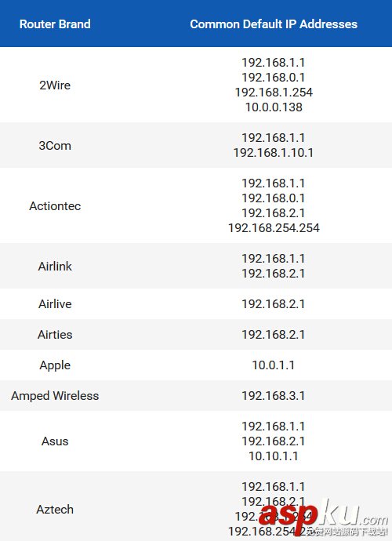This screenshot has height=541, width=392.
Task: Click the aspku.com watermark logo
Action: (x=324, y=517)
